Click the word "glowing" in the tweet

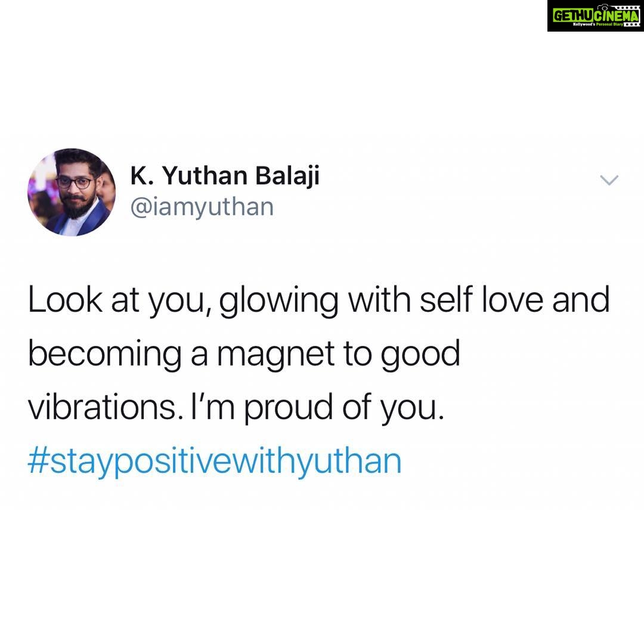pos(278,302)
